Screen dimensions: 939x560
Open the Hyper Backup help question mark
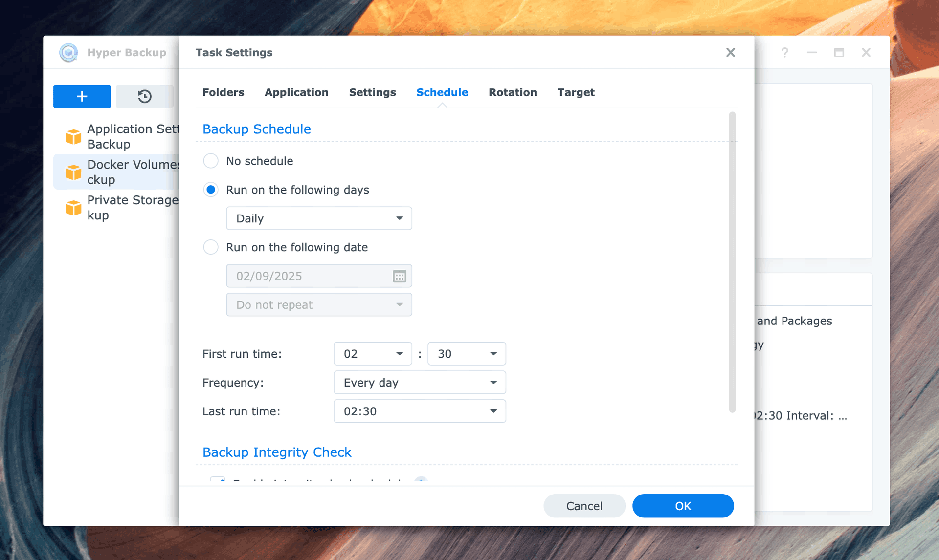(784, 52)
